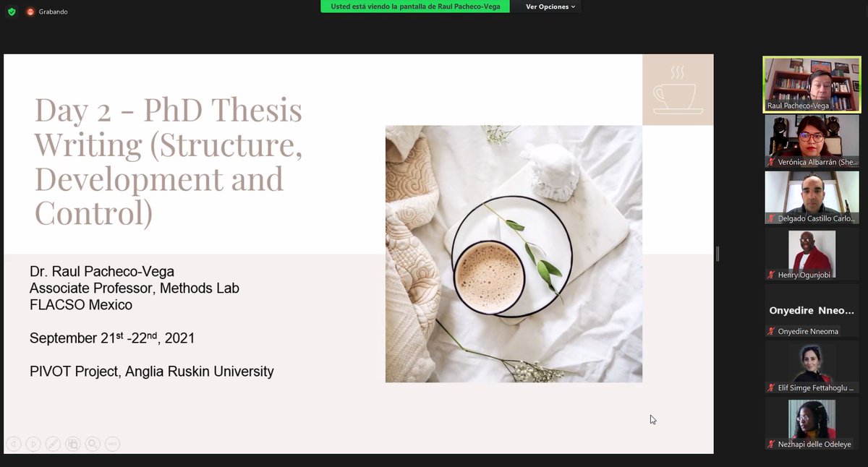Click the muted mic icon for Onyedire Nneoma
This screenshot has height=467, width=868.
(x=771, y=331)
